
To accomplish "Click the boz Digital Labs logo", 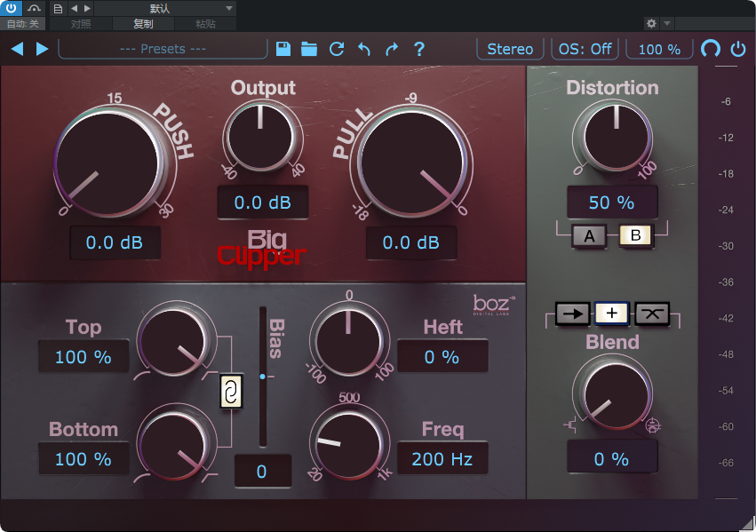I will tap(494, 305).
